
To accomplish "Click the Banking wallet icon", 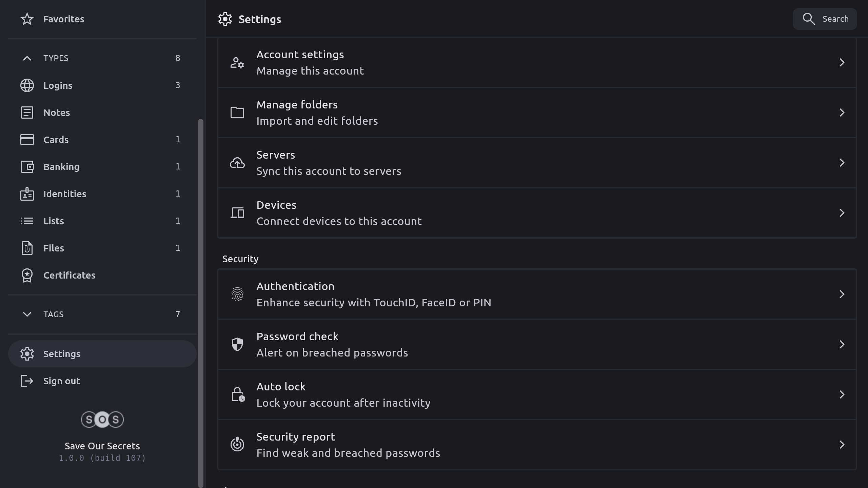I will click(27, 167).
